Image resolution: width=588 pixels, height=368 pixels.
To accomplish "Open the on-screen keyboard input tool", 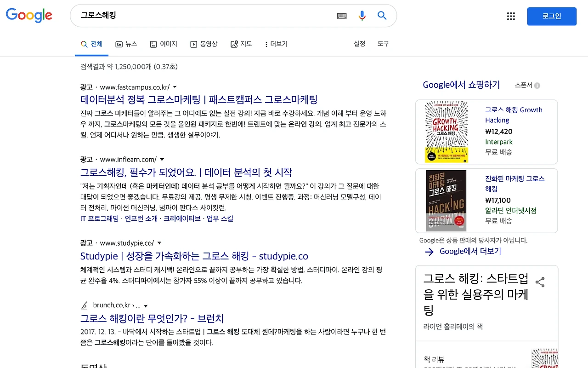I will tap(341, 16).
